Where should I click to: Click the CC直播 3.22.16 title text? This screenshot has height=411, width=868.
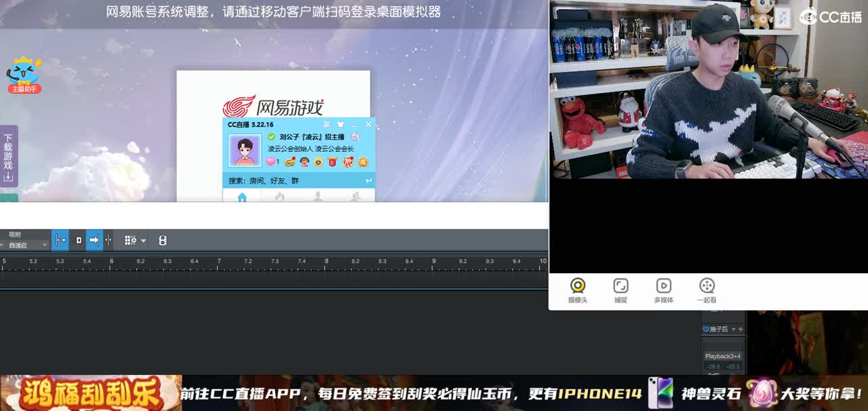coord(250,125)
